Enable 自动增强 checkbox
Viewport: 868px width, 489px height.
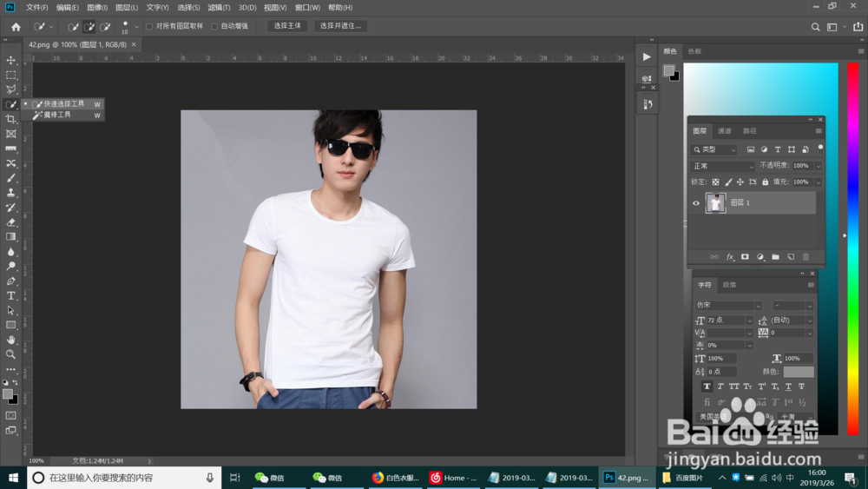pyautogui.click(x=214, y=26)
